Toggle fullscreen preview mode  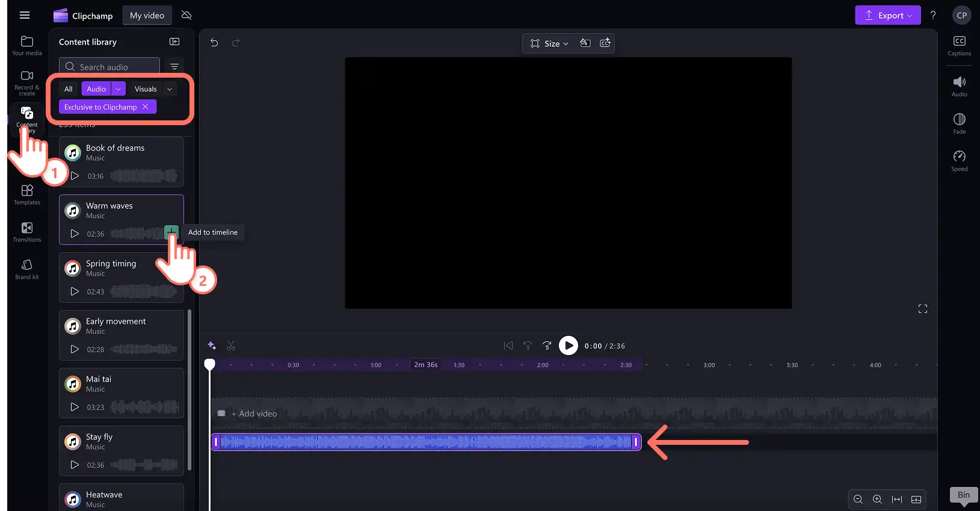pyautogui.click(x=923, y=309)
